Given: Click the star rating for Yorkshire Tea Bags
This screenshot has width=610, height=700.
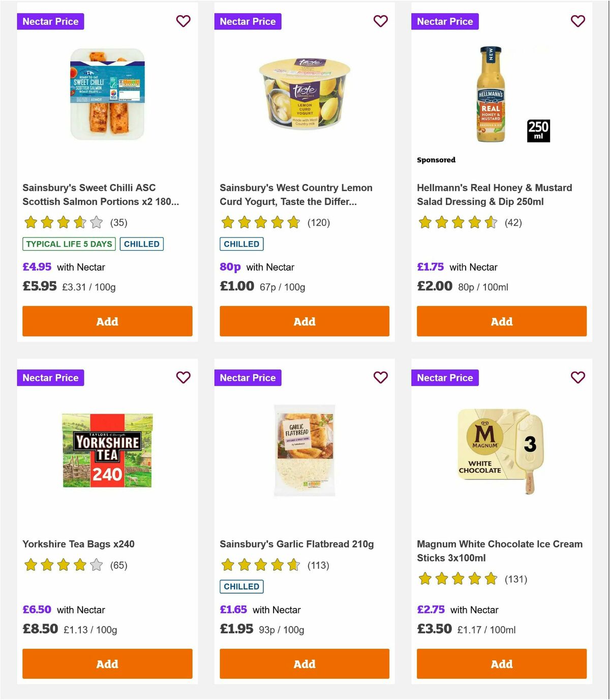Looking at the screenshot, I should [62, 565].
